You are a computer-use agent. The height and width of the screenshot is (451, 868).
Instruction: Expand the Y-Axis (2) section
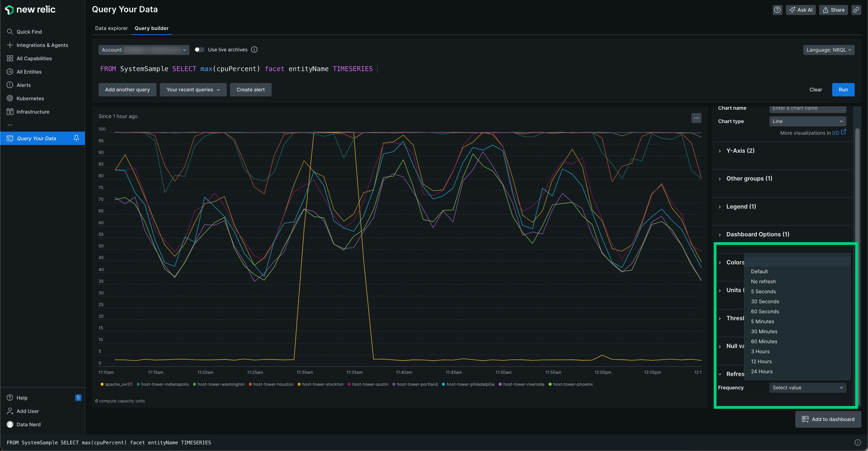(741, 151)
